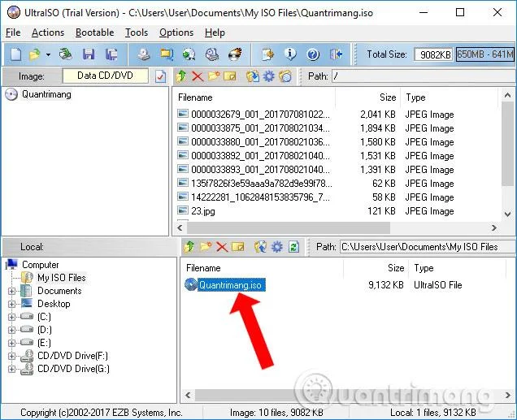517x420 pixels.
Task: Create new folder in Image pane
Action: pos(214,76)
